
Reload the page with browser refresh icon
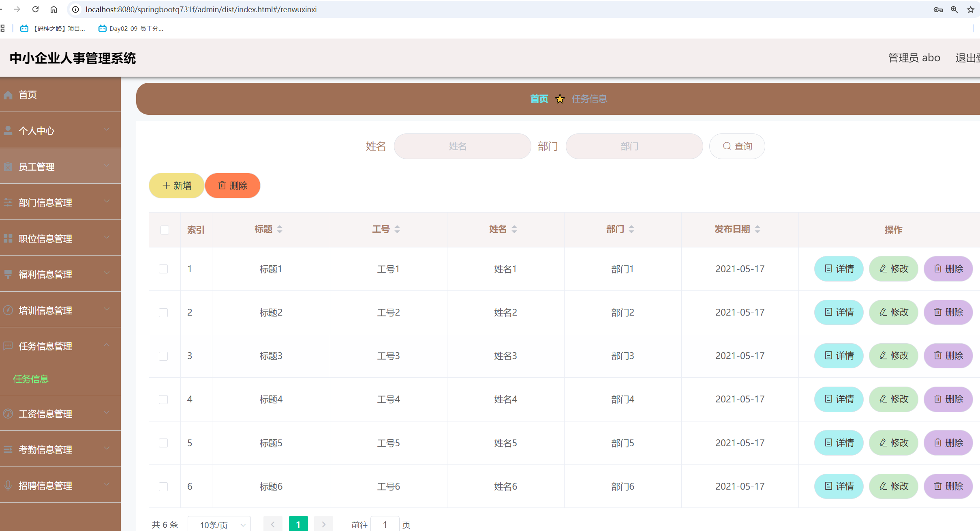coord(36,9)
